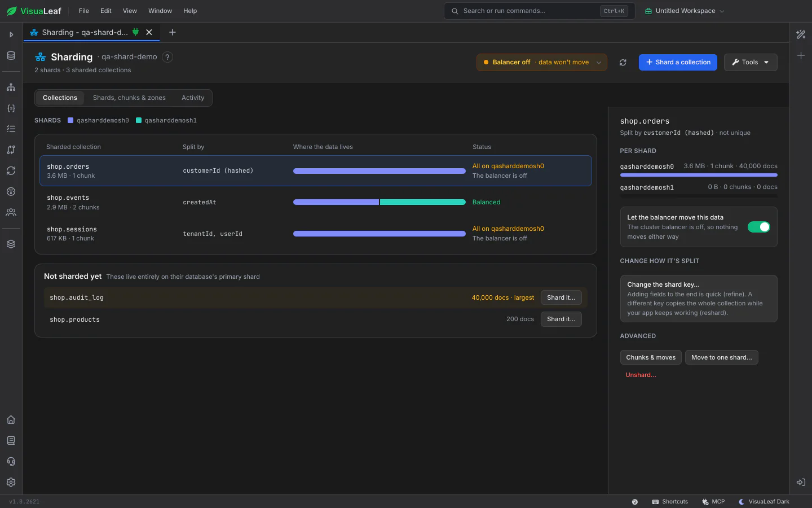This screenshot has height=508, width=812.
Task: Click 'createdAt' shard key text
Action: pos(200,202)
